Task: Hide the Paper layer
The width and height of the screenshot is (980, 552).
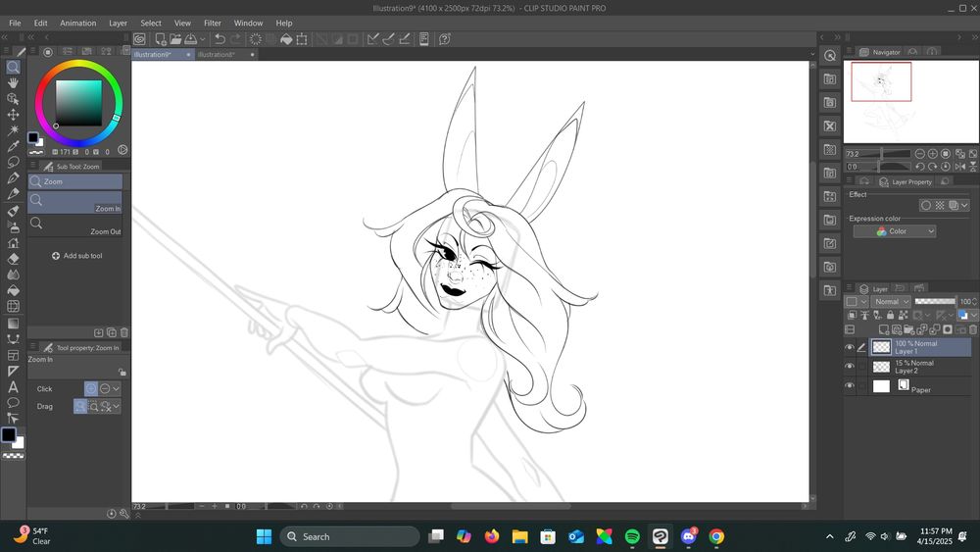Action: (850, 386)
